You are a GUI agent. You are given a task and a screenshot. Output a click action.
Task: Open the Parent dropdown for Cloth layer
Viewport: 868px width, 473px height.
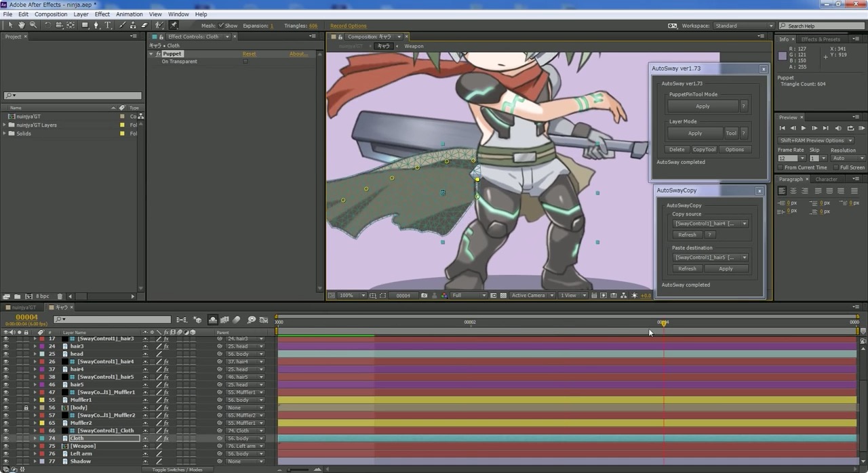point(245,438)
